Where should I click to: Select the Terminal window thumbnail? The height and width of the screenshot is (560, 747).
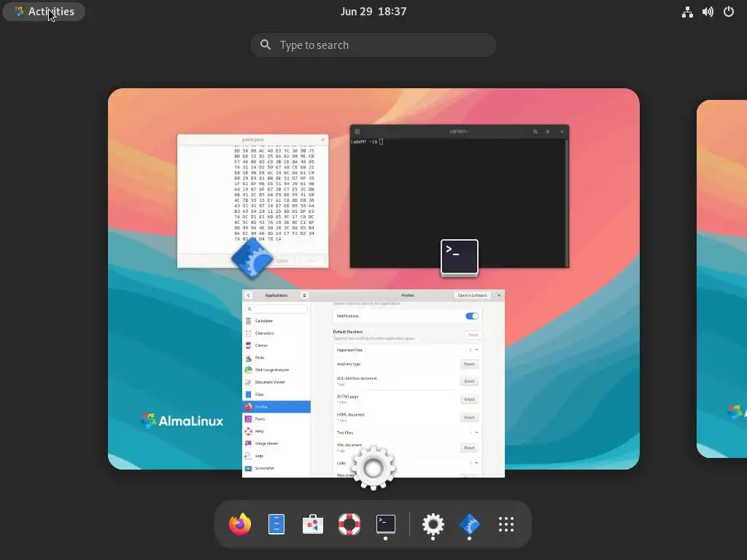460,196
